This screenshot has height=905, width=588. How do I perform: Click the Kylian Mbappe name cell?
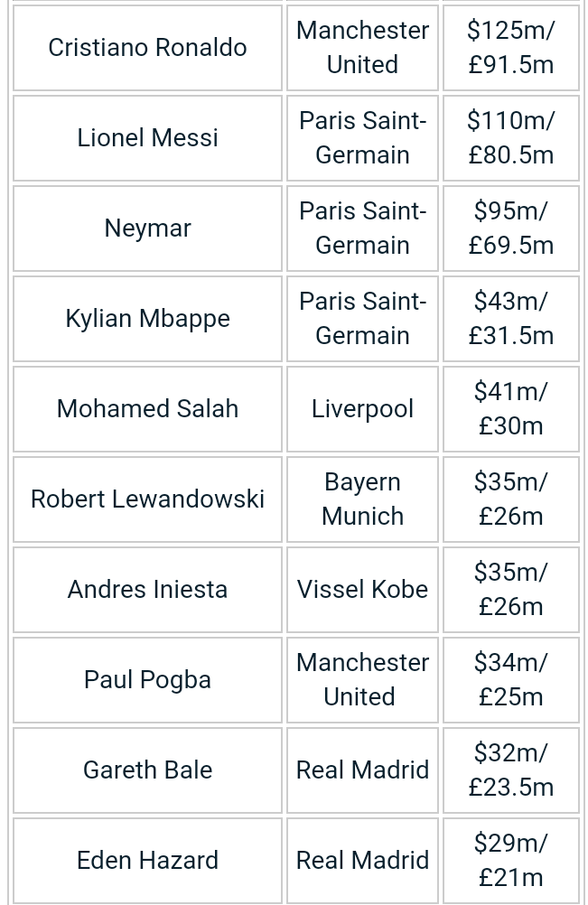[148, 319]
